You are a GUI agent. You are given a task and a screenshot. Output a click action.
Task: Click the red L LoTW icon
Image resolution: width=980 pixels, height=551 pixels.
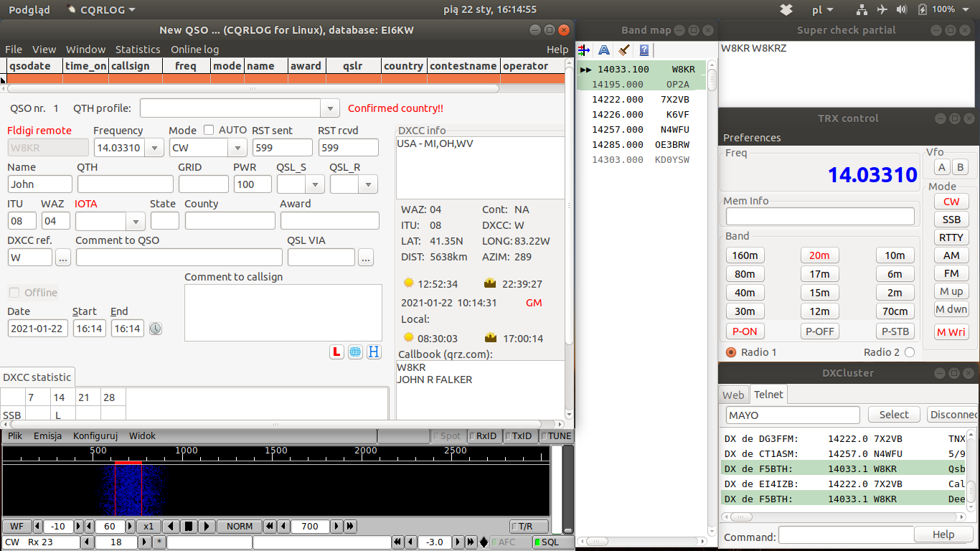(336, 352)
